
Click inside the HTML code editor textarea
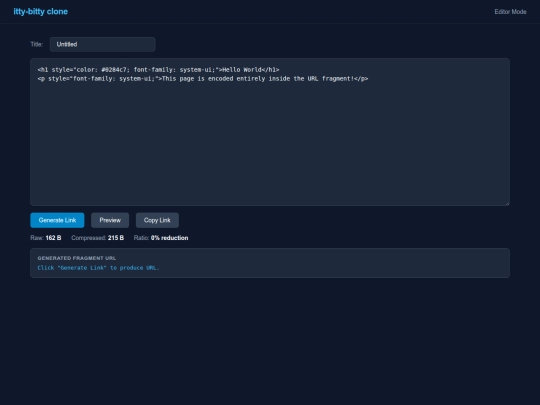click(270, 132)
